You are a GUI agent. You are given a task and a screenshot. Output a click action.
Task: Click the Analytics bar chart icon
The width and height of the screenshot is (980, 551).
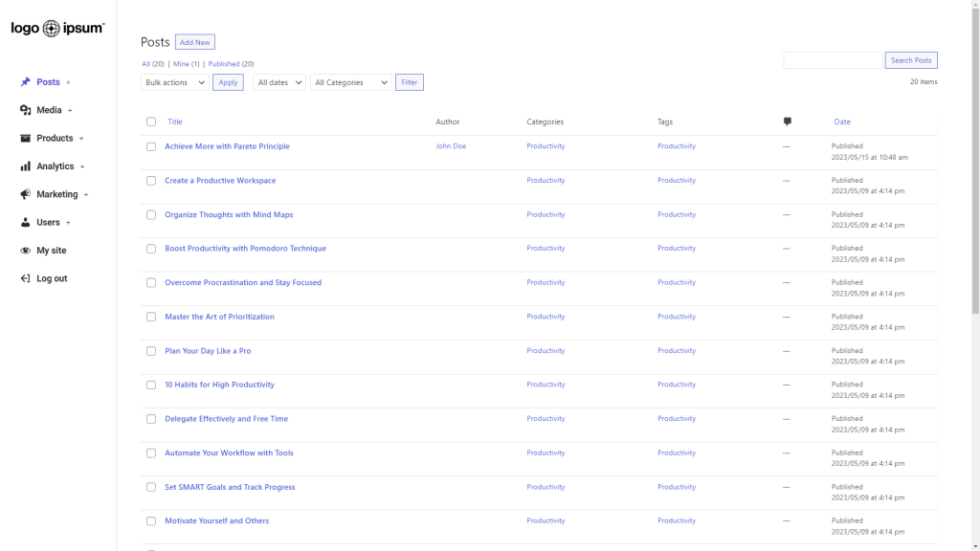click(x=26, y=166)
